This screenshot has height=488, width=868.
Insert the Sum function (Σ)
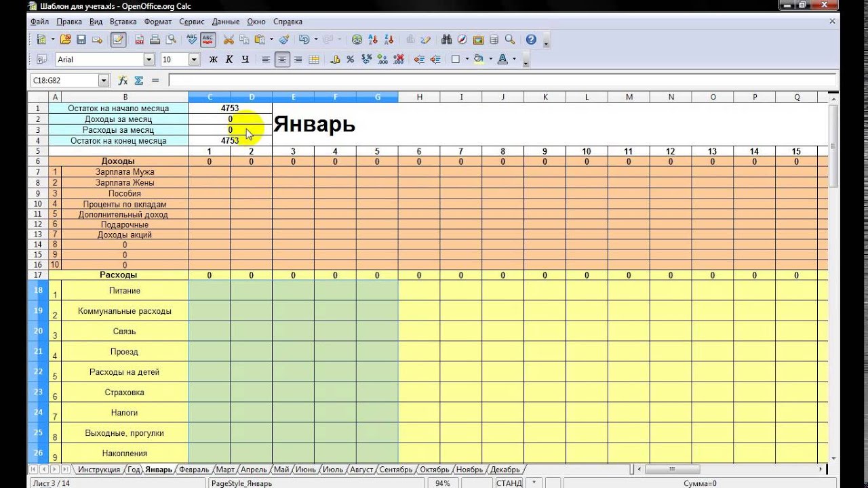point(139,81)
